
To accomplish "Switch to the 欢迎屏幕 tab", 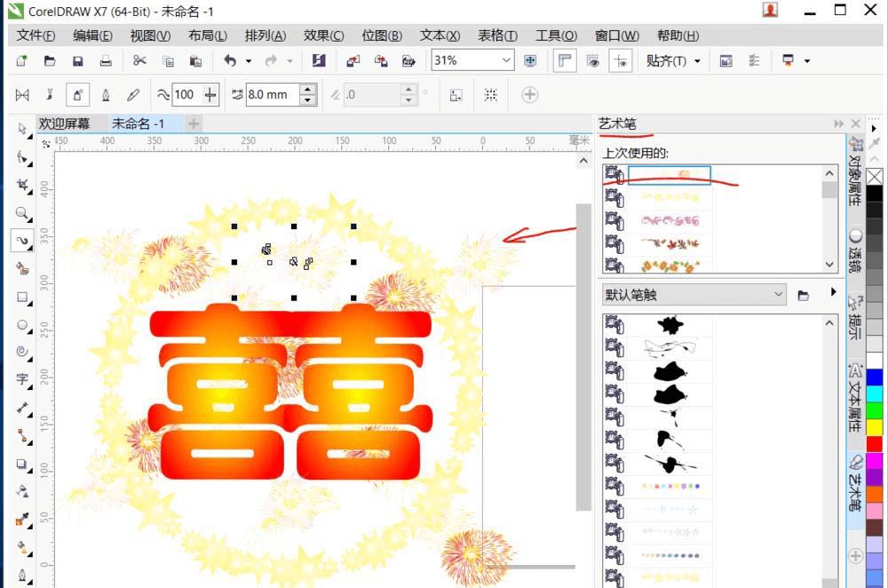I will point(65,123).
